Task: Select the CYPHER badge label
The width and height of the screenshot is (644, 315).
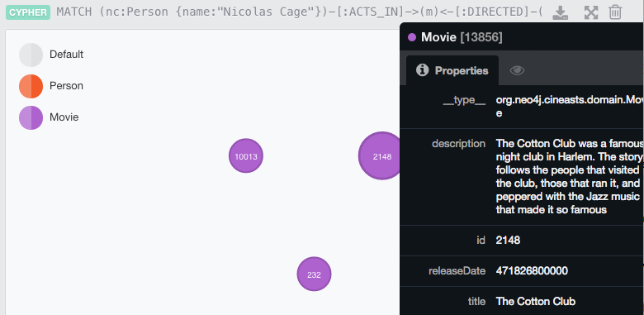Action: (x=28, y=12)
